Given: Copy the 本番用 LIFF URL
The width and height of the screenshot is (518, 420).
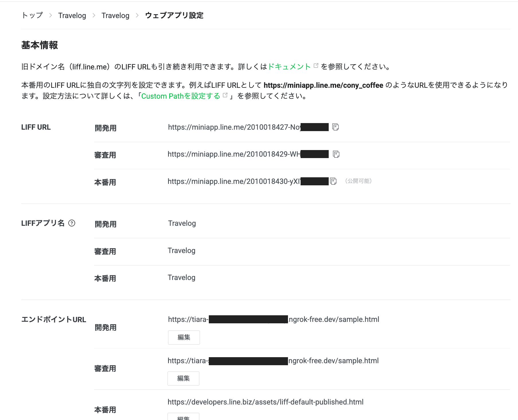Looking at the screenshot, I should point(333,181).
